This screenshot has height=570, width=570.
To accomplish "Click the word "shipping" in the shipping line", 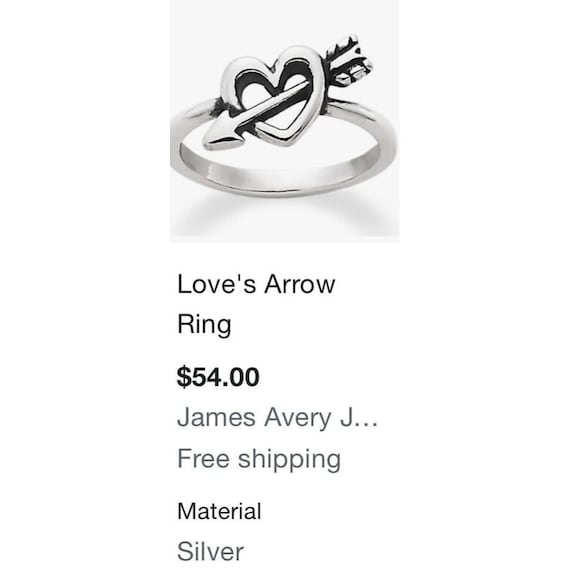I will coord(289,460).
